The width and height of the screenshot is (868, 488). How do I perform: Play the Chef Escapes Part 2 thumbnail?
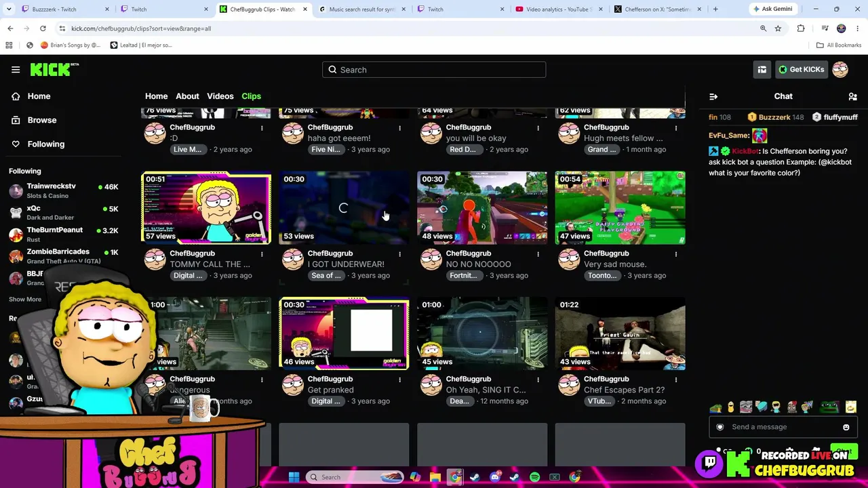pos(620,333)
